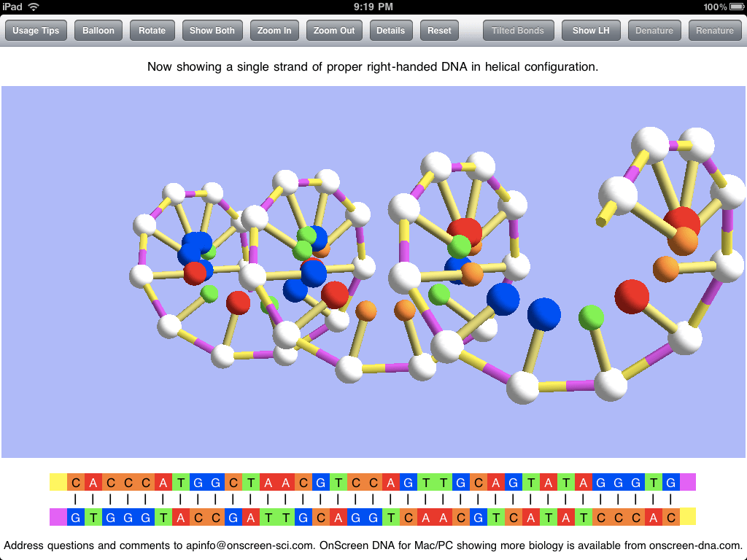Click the disabled Denature button
The height and width of the screenshot is (560, 747).
click(654, 31)
